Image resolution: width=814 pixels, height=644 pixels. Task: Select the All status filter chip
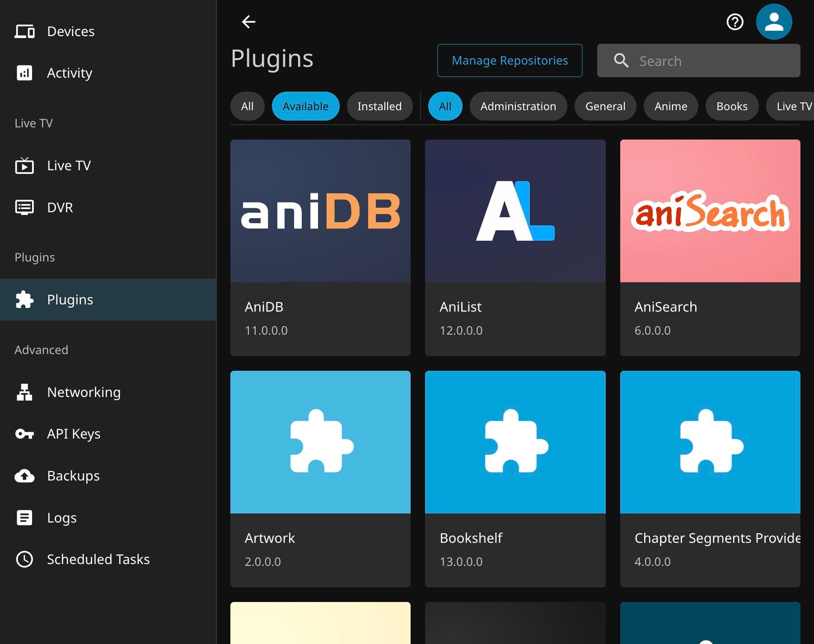[x=247, y=107]
